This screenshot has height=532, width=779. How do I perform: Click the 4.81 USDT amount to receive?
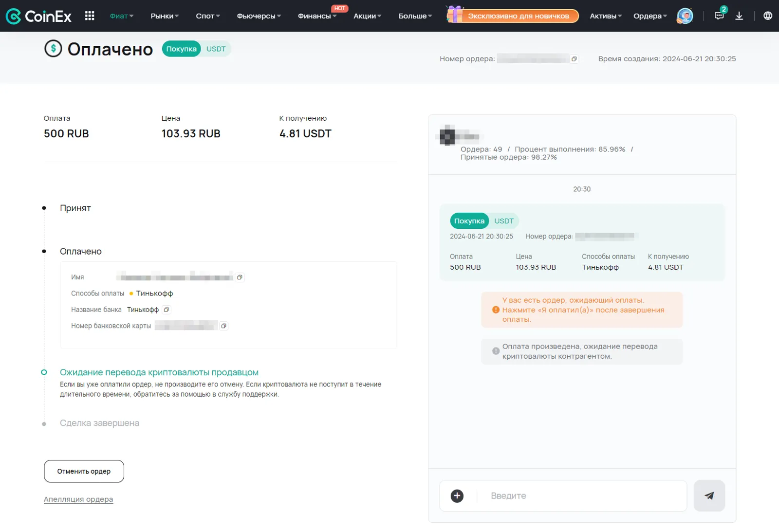(305, 134)
